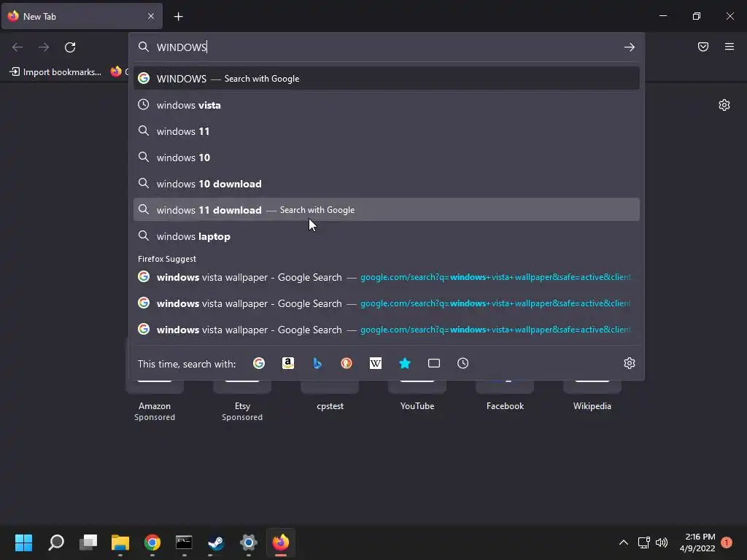This screenshot has width=747, height=560.
Task: Open a new tab with plus button
Action: coord(178,17)
